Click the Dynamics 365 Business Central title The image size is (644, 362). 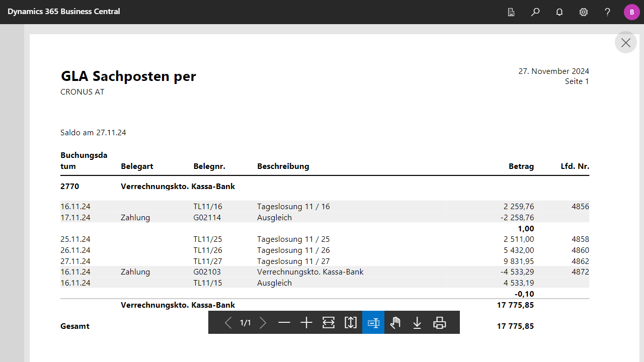pos(64,12)
